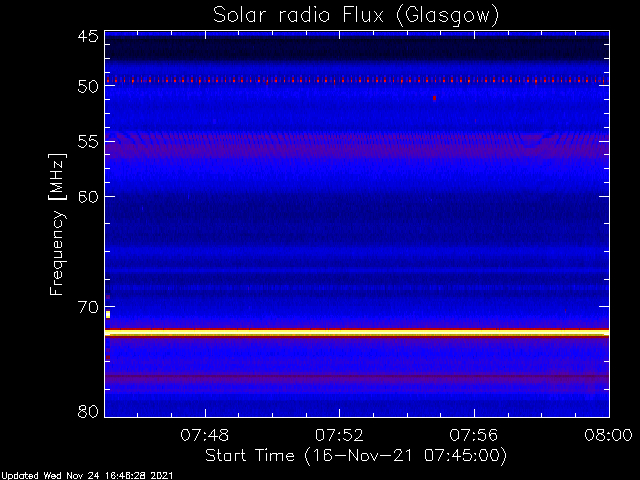The image size is (640, 480).
Task: Click the 70 frequency tick label
Action: click(x=88, y=307)
